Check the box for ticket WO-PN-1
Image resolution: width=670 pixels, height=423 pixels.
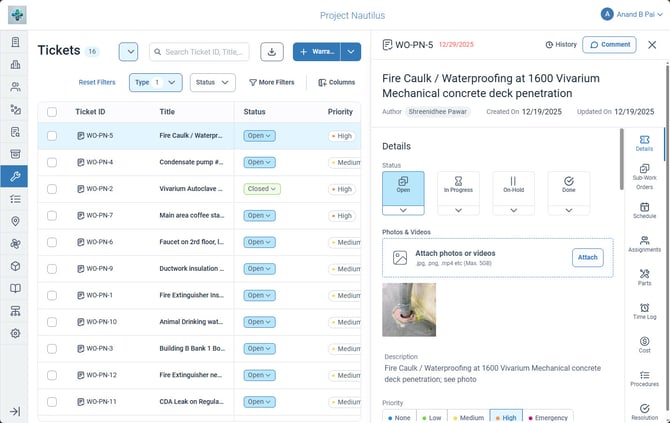tap(52, 295)
